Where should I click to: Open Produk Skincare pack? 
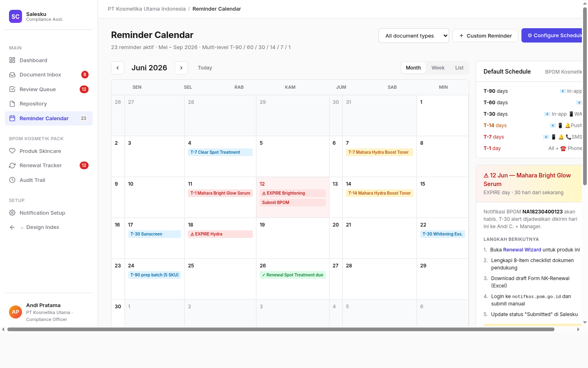click(49, 151)
